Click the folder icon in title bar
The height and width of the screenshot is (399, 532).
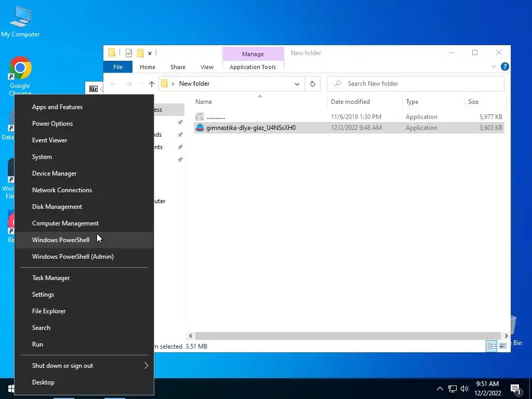(112, 52)
